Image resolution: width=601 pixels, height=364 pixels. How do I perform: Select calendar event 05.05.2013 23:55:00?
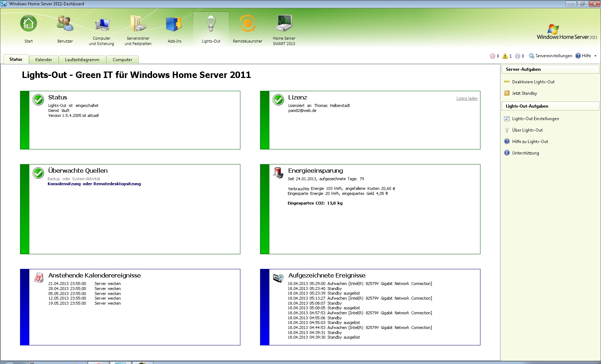pyautogui.click(x=84, y=294)
